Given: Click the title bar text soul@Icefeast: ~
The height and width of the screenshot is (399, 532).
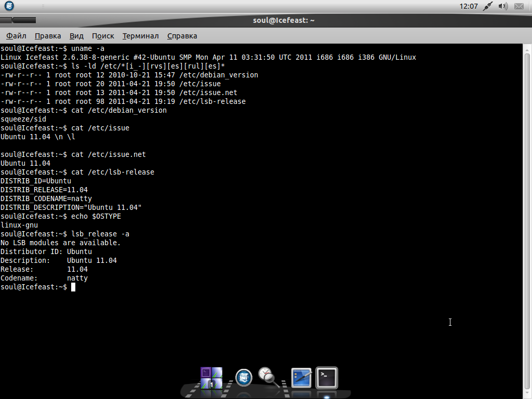Looking at the screenshot, I should pos(284,20).
